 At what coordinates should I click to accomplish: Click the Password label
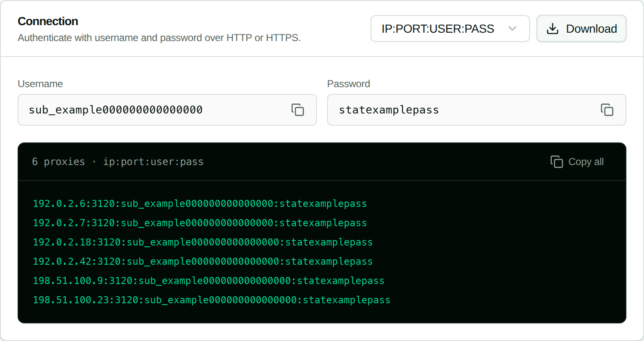coord(348,84)
